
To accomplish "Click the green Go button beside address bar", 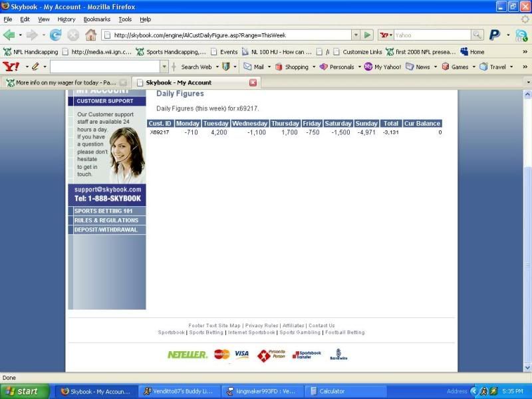I will [367, 35].
